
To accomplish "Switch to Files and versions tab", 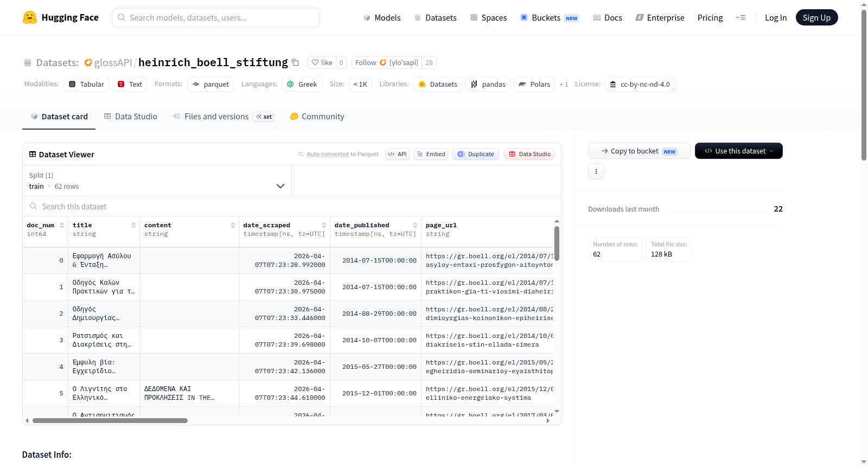I will pyautogui.click(x=223, y=116).
